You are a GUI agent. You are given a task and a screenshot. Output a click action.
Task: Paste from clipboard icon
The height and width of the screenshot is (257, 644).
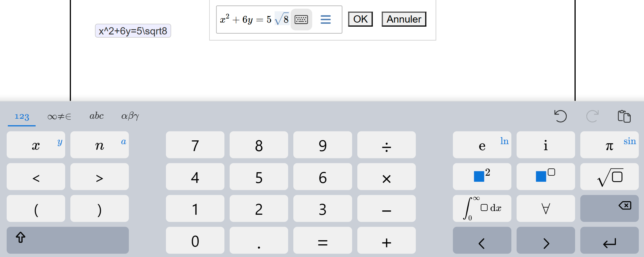624,116
